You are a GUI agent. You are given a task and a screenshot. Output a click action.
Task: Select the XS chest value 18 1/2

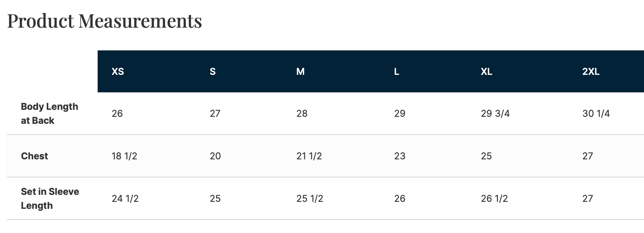coord(124,156)
